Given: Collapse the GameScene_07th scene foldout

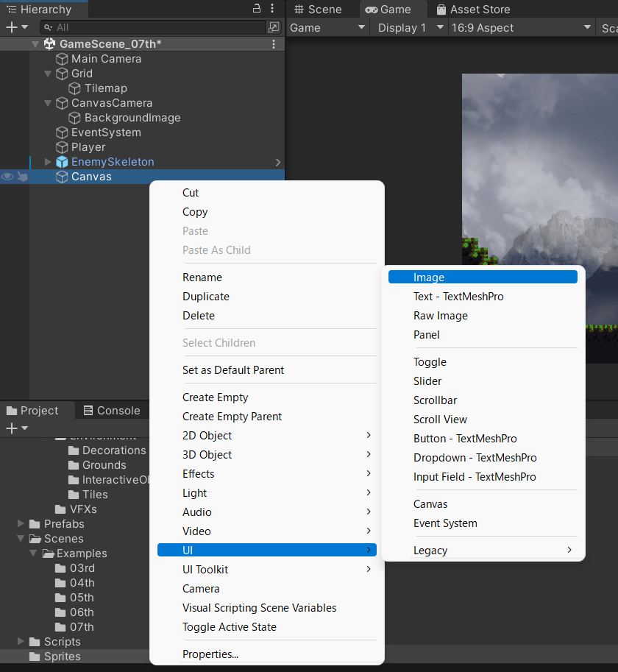Looking at the screenshot, I should click(35, 44).
